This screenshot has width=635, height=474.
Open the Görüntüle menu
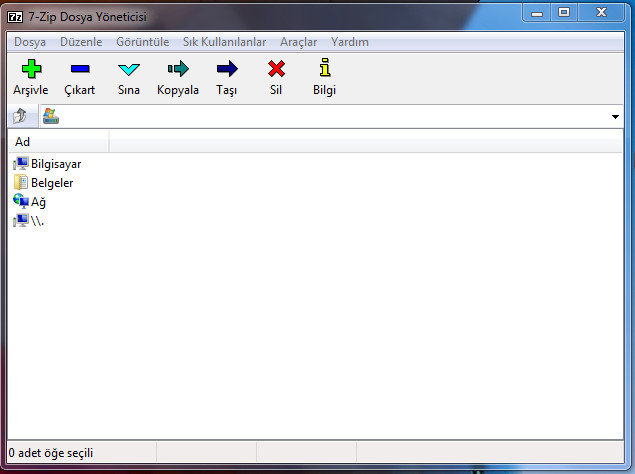pyautogui.click(x=143, y=42)
